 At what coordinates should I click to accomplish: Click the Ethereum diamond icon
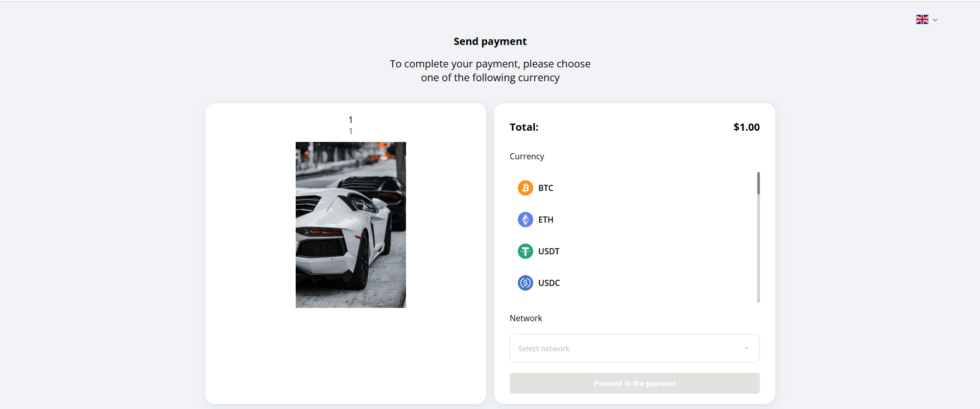point(525,220)
